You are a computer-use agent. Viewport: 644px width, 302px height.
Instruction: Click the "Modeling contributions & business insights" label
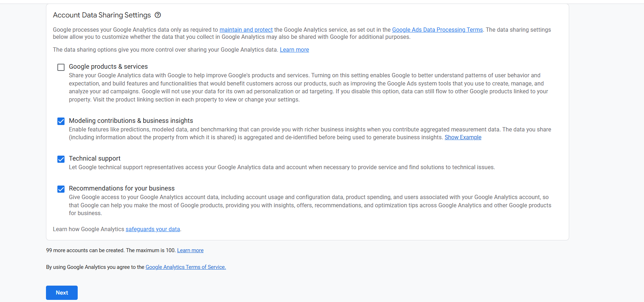pos(131,121)
